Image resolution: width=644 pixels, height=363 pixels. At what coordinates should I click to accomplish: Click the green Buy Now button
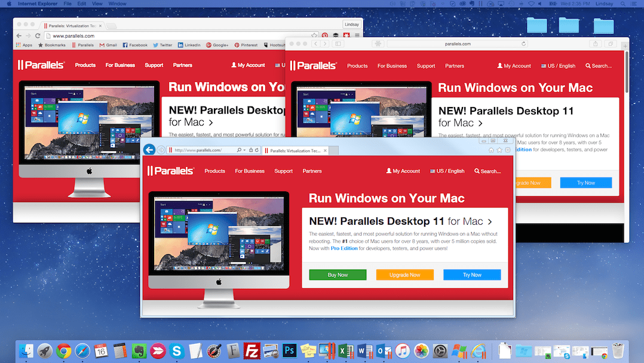338,274
